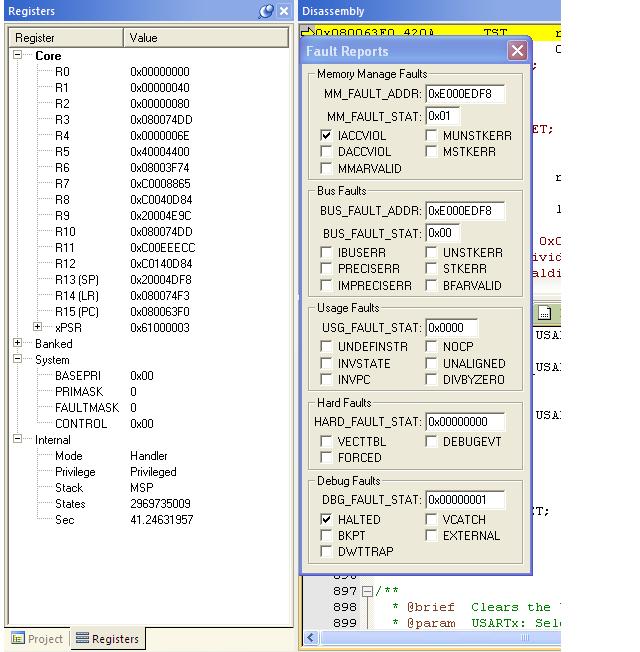The image size is (640, 652).
Task: Click the horizontal scrollbar thumb in code view
Action: point(441,637)
